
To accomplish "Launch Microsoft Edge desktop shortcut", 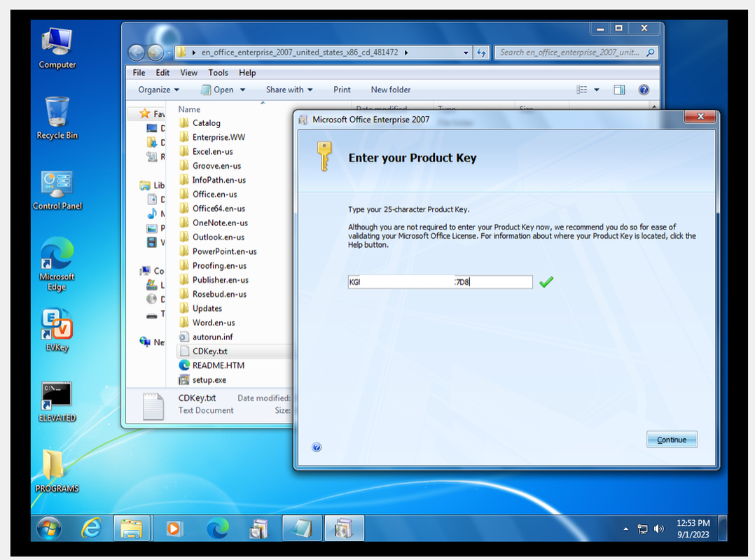I will [57, 264].
